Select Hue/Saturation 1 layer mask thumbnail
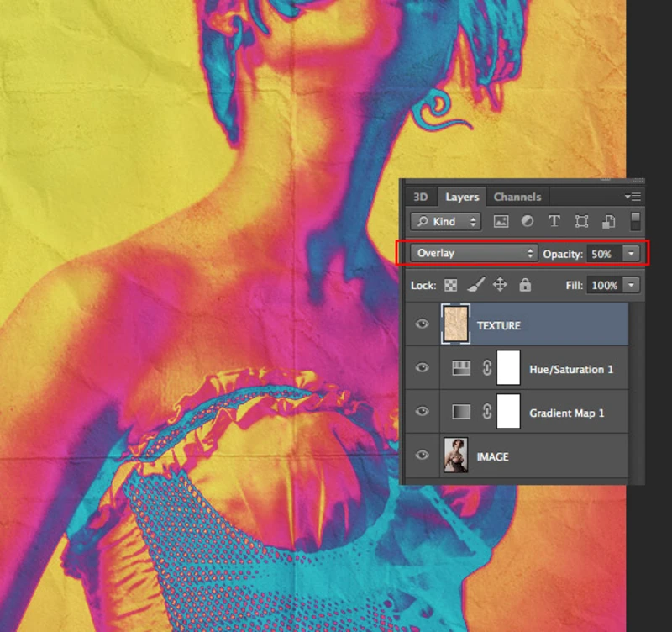This screenshot has height=632, width=672. pyautogui.click(x=508, y=368)
